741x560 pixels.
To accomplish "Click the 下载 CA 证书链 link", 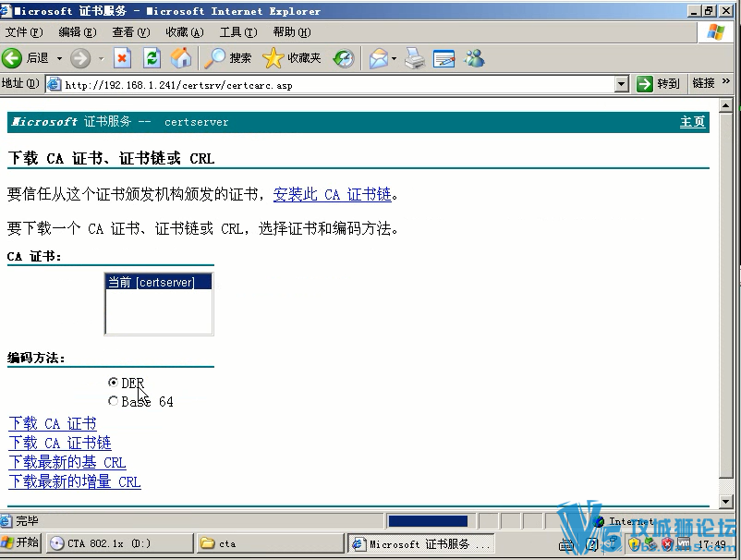I will coord(60,443).
